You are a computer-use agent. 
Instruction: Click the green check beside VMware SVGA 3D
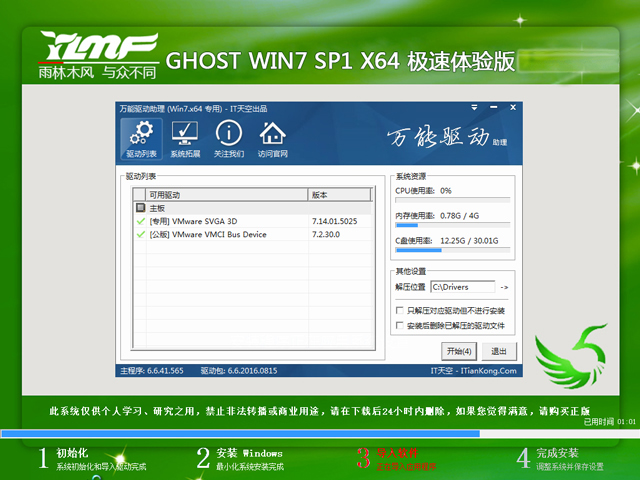141,220
